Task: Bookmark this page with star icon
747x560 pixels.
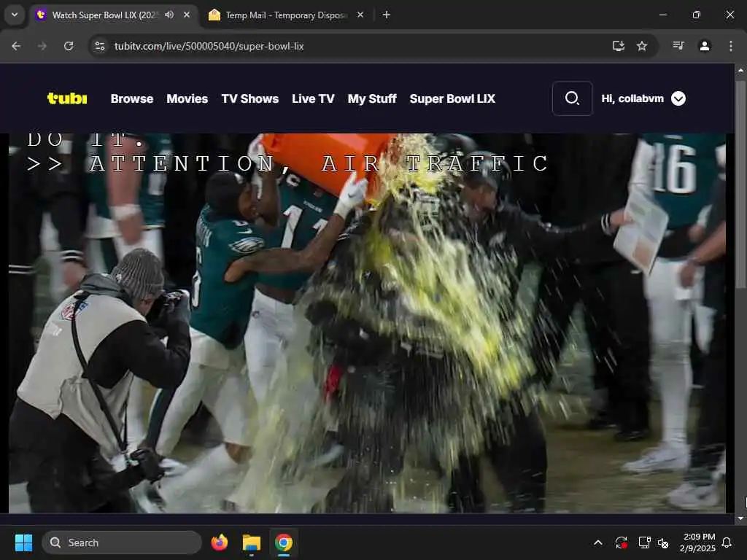Action: pos(642,46)
